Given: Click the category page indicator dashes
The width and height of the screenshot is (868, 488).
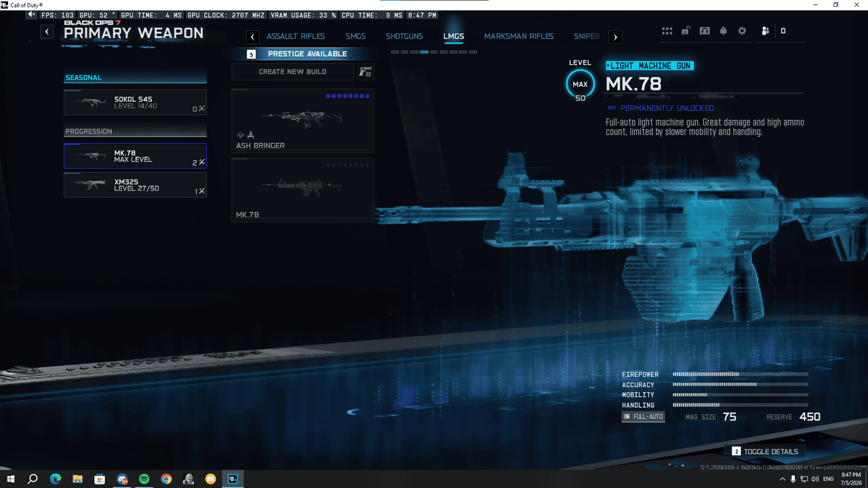Looking at the screenshot, I should [x=434, y=52].
